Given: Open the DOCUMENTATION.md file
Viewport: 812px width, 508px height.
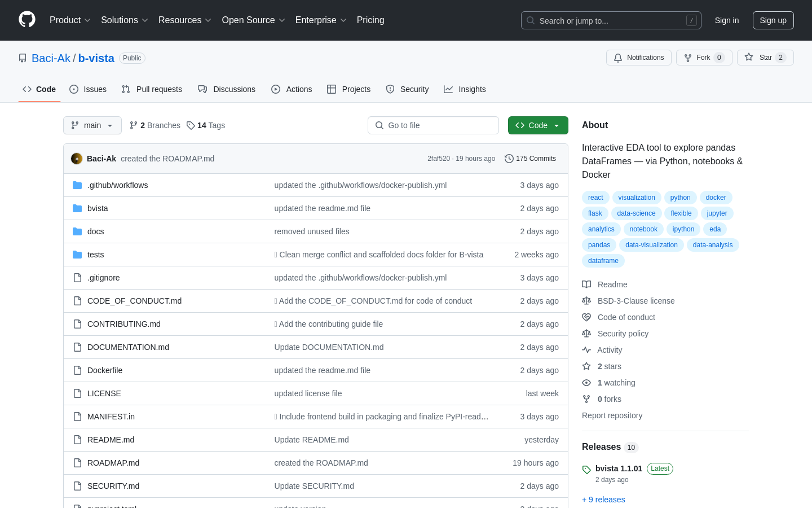Looking at the screenshot, I should (x=128, y=347).
